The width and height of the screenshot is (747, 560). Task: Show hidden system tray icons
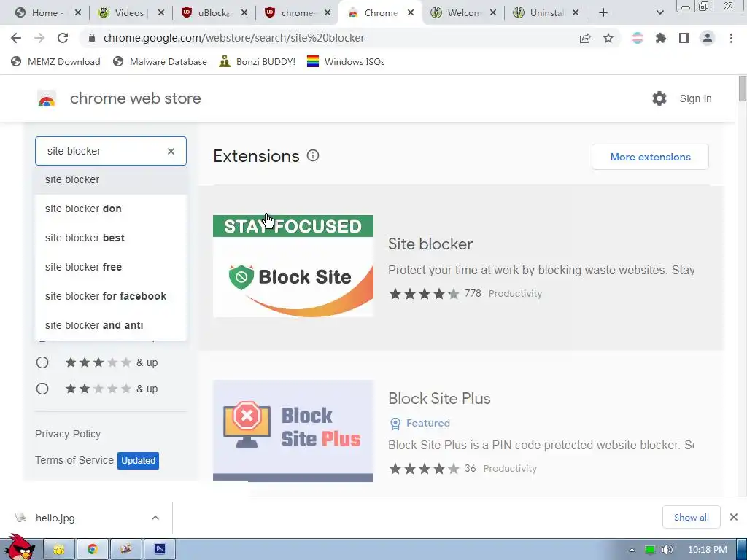point(632,550)
